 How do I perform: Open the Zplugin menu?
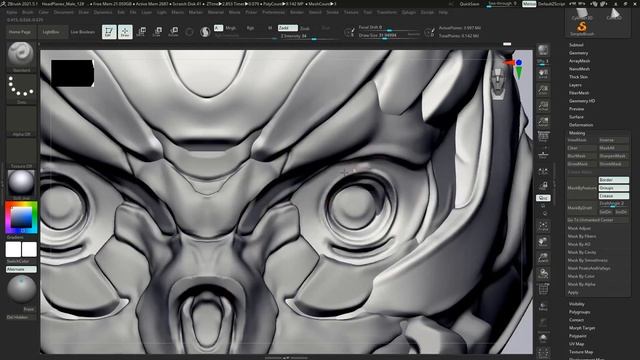click(408, 13)
